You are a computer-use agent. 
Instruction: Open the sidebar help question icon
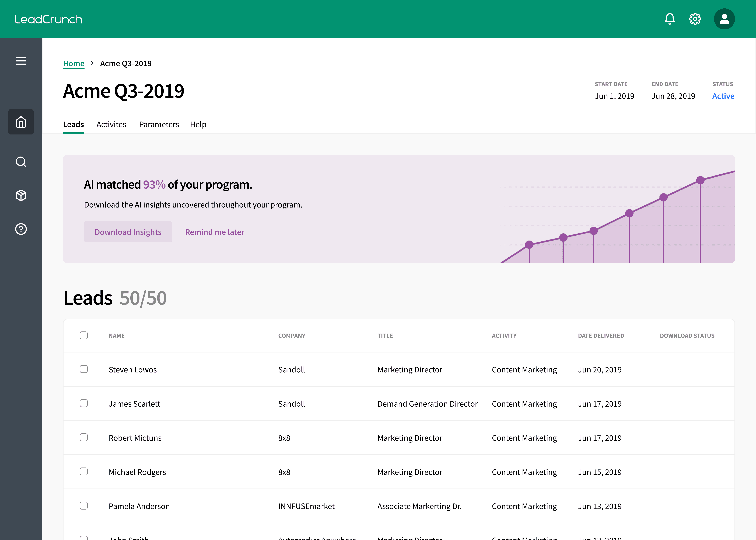click(x=21, y=229)
